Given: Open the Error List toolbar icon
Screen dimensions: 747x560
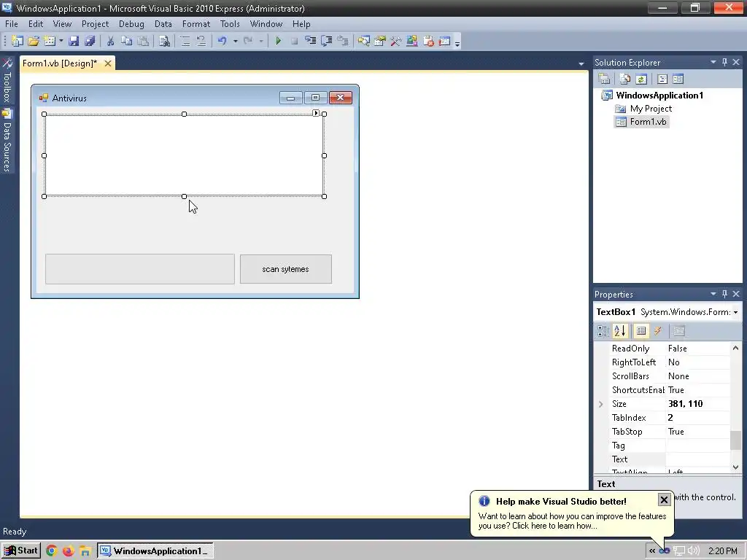Looking at the screenshot, I should (428, 41).
